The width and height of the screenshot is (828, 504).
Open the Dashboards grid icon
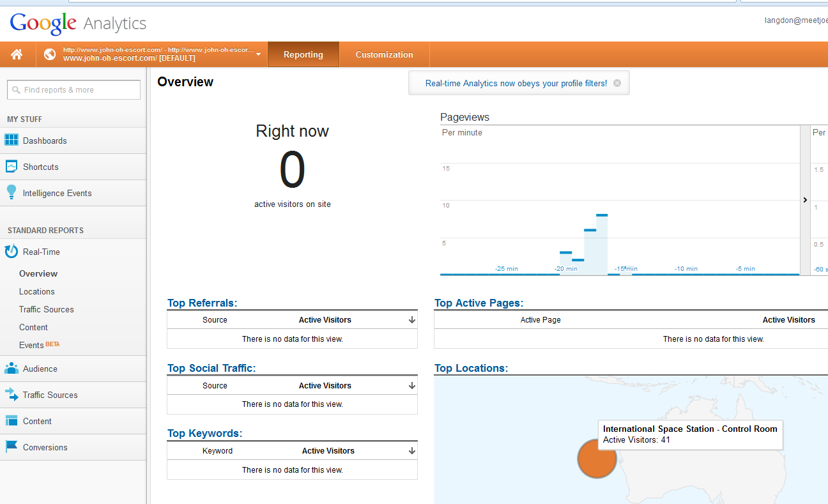point(11,140)
